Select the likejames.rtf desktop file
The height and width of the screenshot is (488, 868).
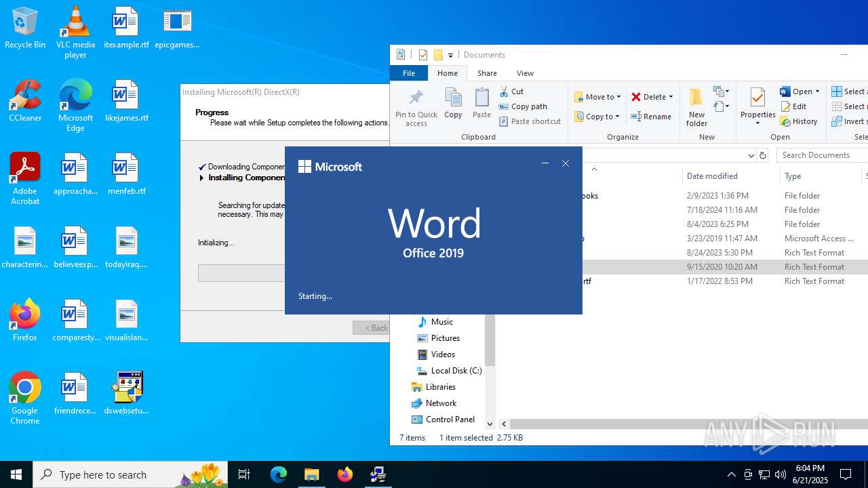tap(126, 102)
